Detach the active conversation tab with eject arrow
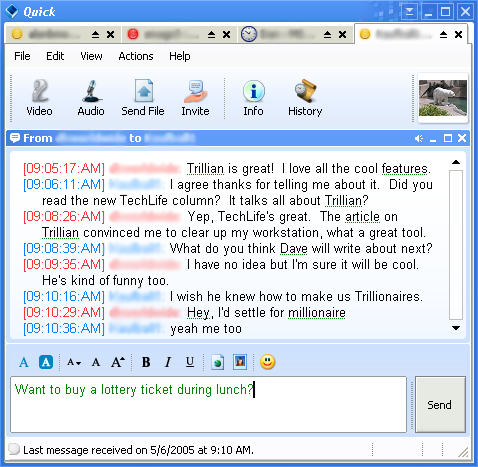The width and height of the screenshot is (478, 467). click(x=443, y=34)
